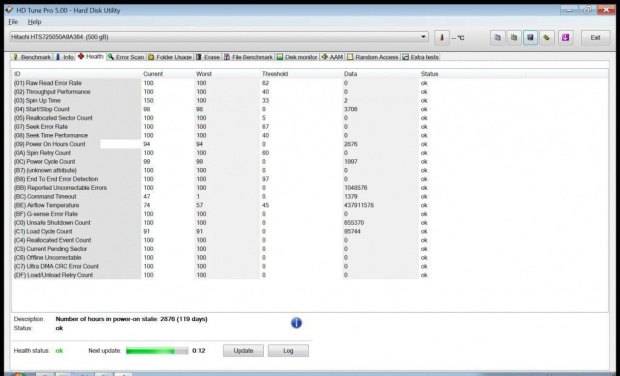Open the options icon in the toolbar
This screenshot has width=620, height=376.
(x=546, y=38)
